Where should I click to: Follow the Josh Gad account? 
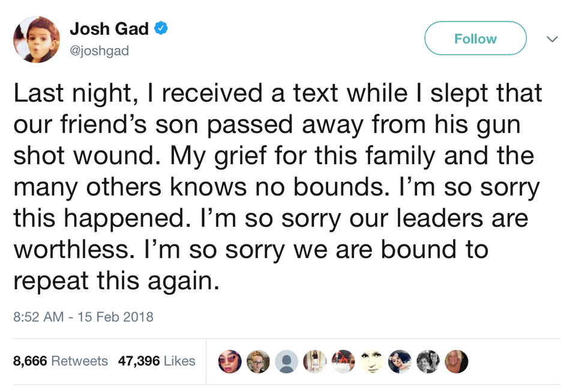coord(475,39)
